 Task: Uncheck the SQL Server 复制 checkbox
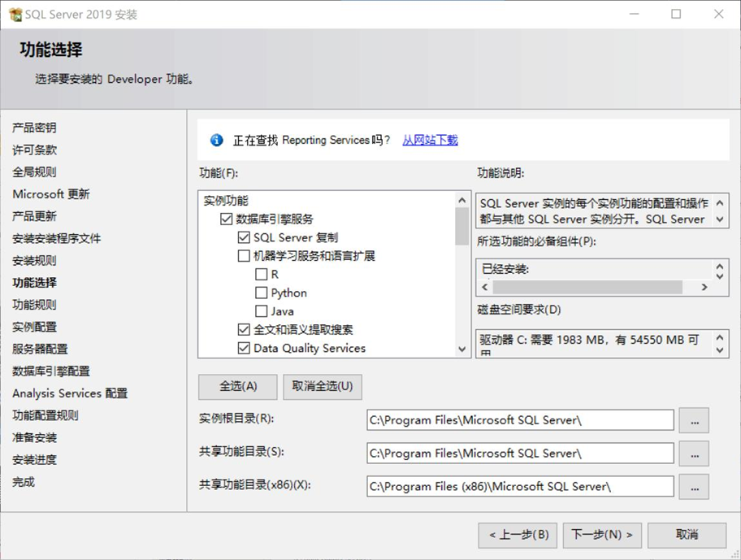244,237
